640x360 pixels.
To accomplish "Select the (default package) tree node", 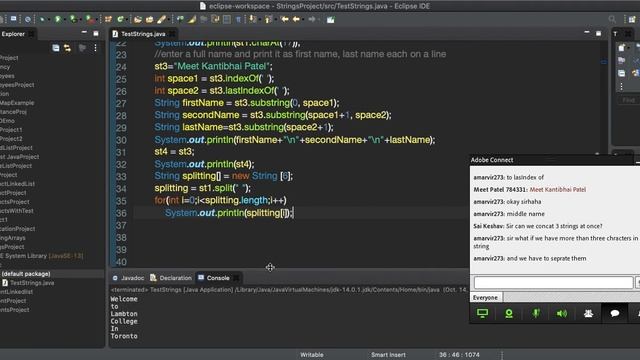I will 25,274.
